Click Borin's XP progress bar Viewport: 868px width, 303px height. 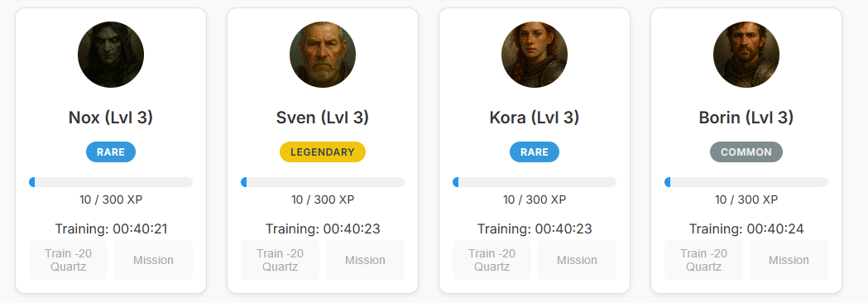click(746, 182)
